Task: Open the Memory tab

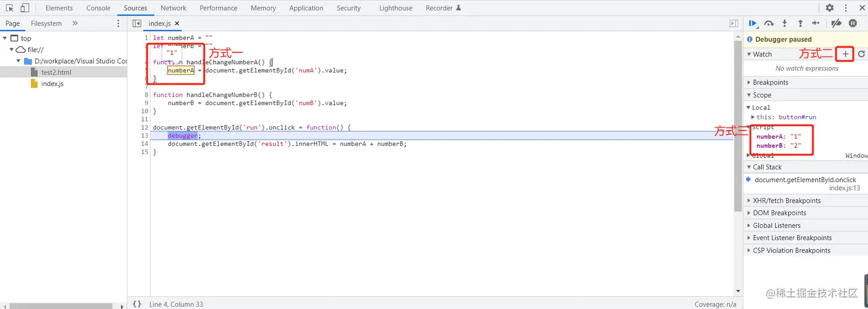Action: point(263,8)
